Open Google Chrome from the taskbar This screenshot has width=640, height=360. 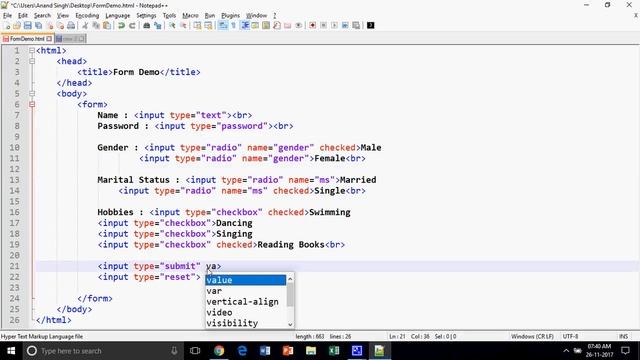pyautogui.click(x=219, y=351)
